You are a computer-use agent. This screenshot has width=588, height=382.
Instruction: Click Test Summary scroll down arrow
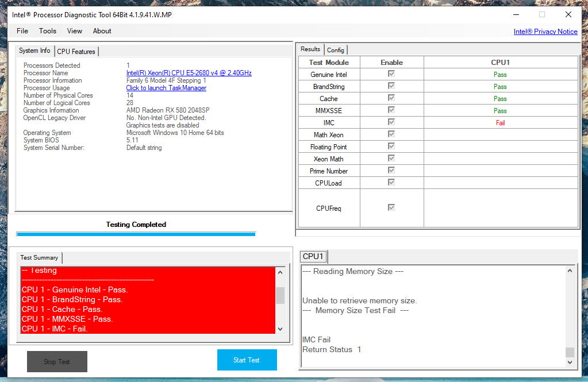pos(280,329)
